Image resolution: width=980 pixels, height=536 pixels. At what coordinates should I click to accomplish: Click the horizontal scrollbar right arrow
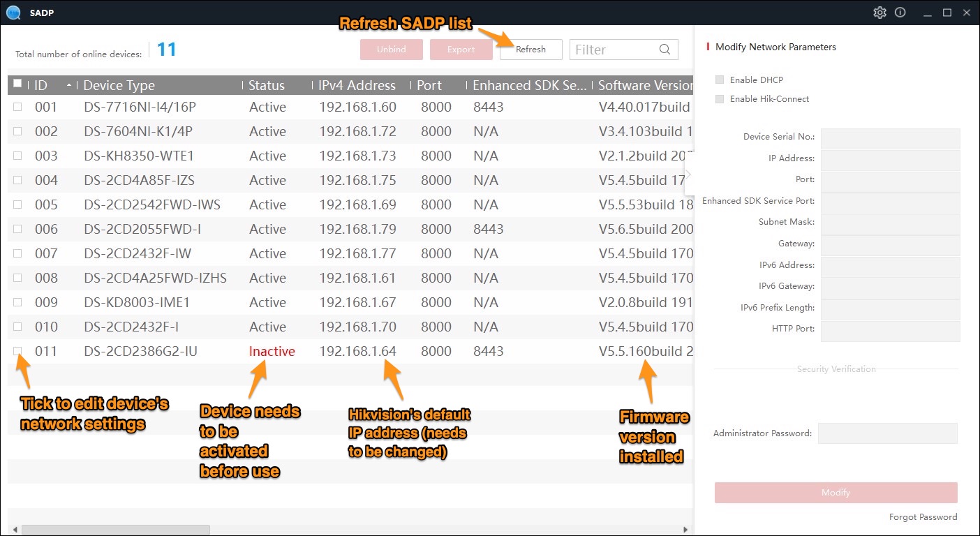pos(685,530)
